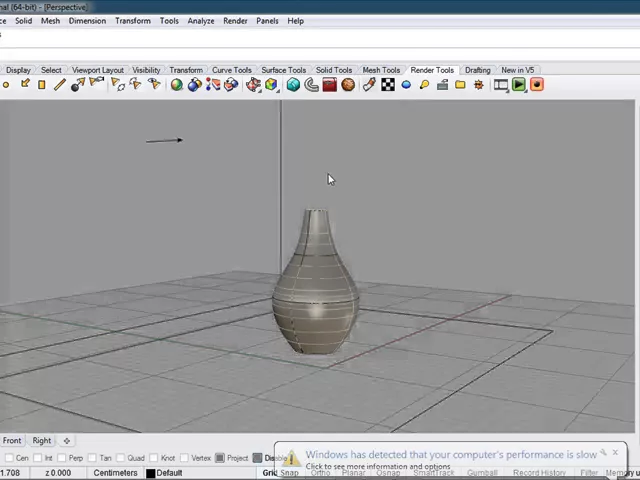Viewport: 640px width, 480px height.
Task: Dismiss the Windows performance notification
Action: (615, 452)
